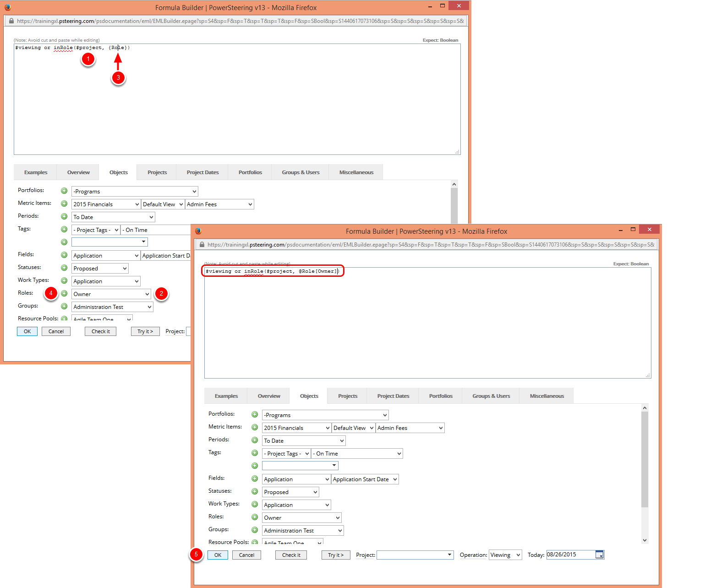Click green plus icon for Tags in back window

point(64,229)
